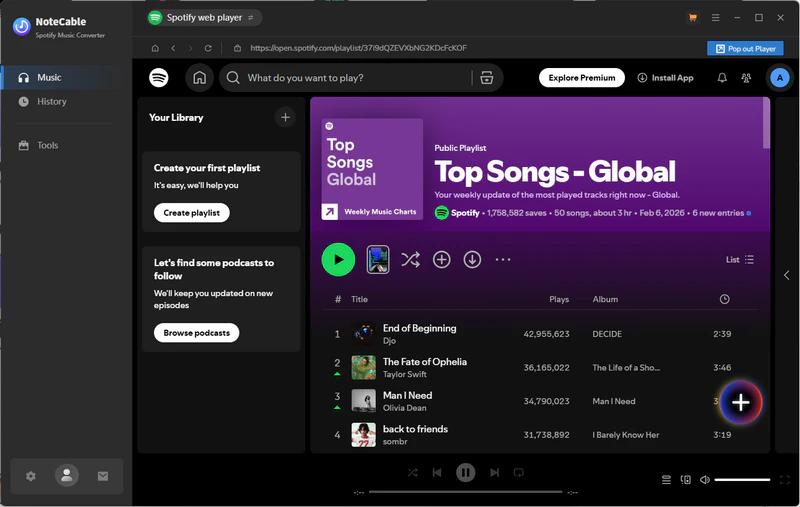Select the track back to friends
Screen dimensions: 800x507
coord(415,429)
